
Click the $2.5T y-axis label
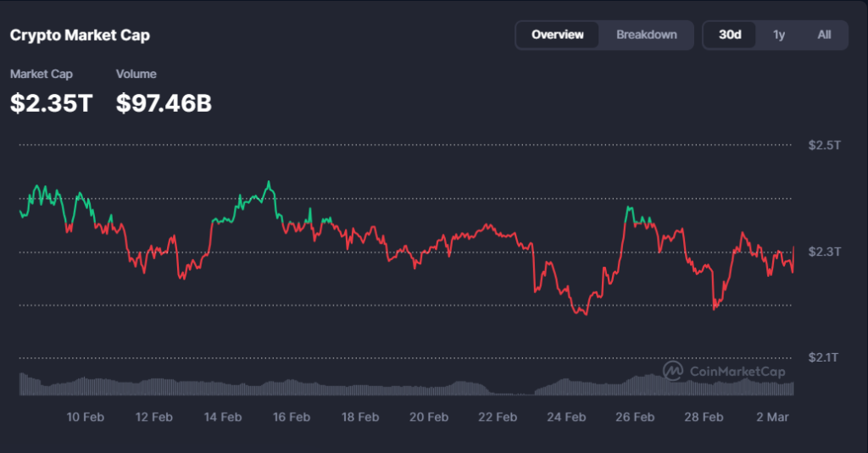coord(824,146)
